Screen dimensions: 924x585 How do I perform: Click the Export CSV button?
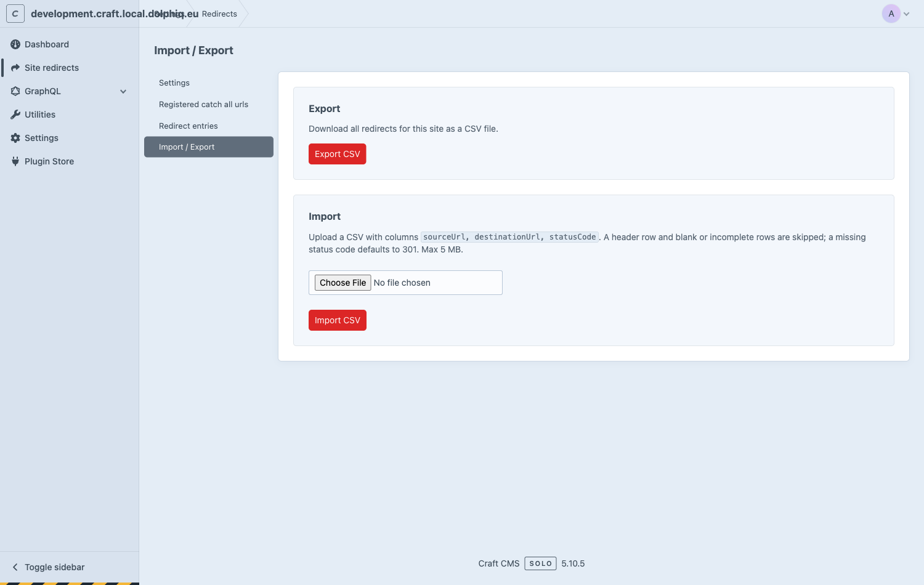(338, 154)
